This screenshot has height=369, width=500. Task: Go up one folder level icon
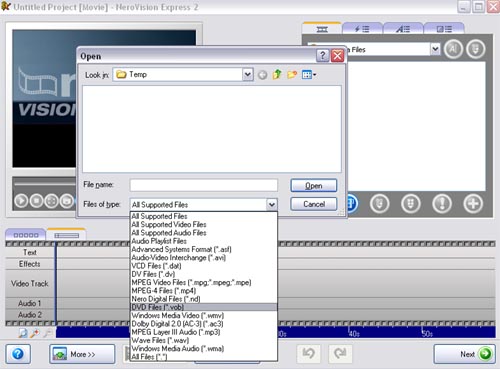click(277, 75)
